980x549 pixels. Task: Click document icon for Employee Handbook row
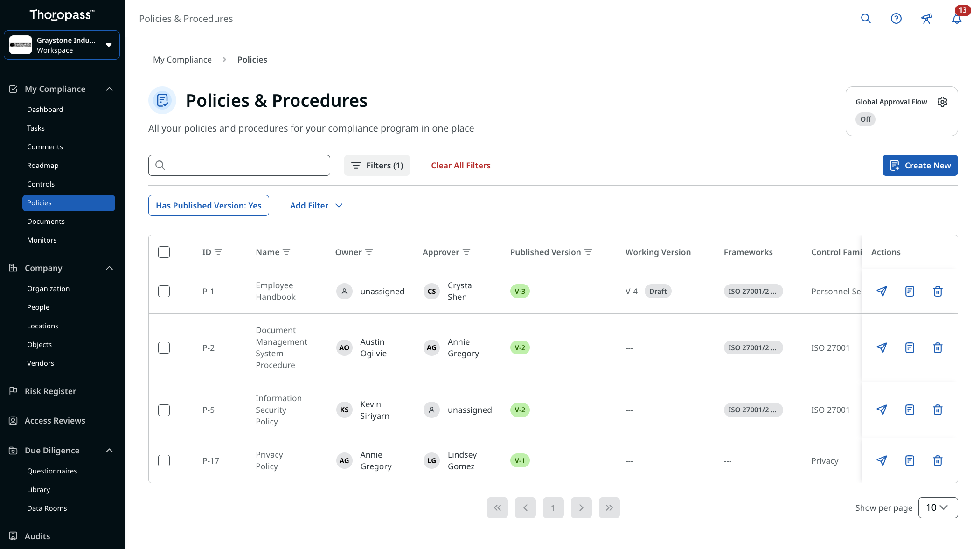(910, 292)
